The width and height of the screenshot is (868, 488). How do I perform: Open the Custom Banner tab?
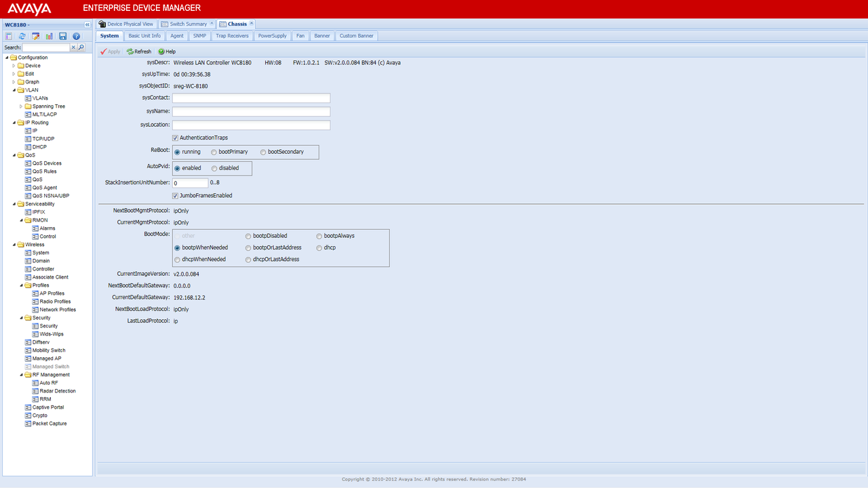pyautogui.click(x=356, y=36)
